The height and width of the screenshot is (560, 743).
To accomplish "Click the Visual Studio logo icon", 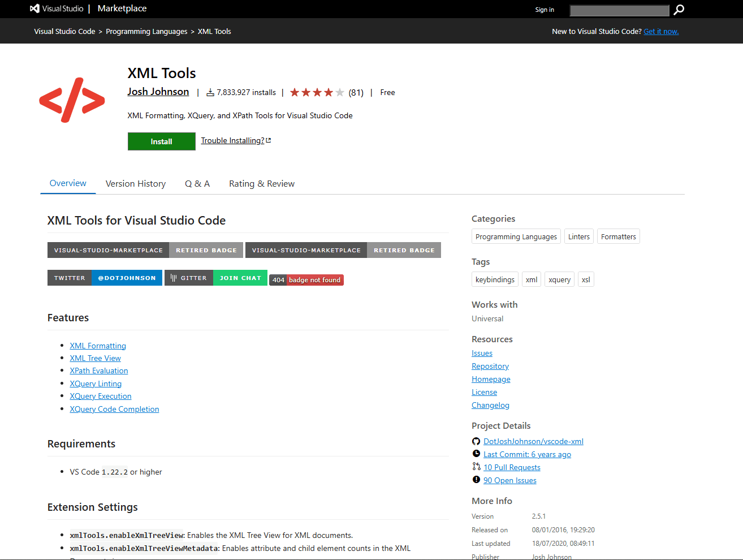I will 34,8.
